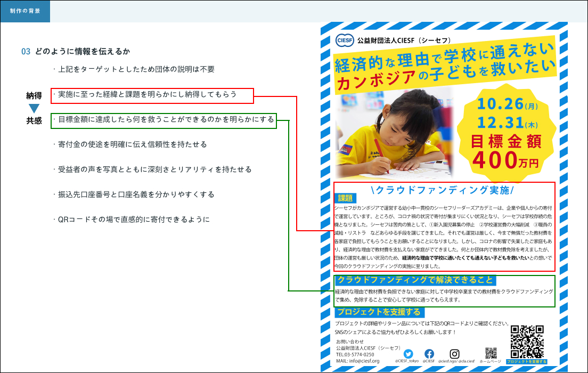588x373 pixels.
Task: Click the yellow starburst goal amount badge
Action: (x=508, y=130)
